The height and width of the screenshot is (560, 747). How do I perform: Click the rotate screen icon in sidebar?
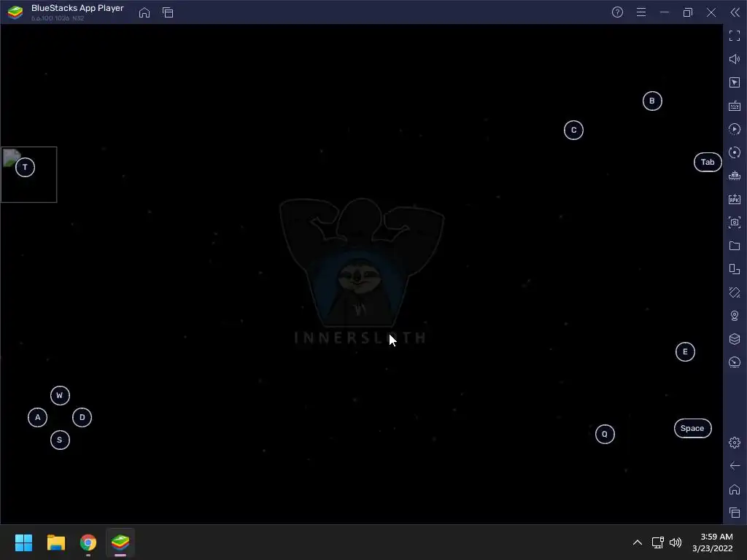click(735, 269)
